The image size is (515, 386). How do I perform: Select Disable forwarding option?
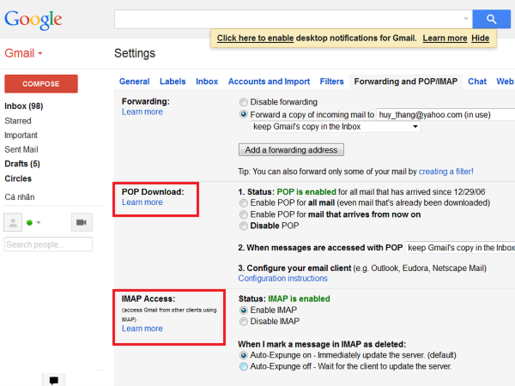[243, 102]
